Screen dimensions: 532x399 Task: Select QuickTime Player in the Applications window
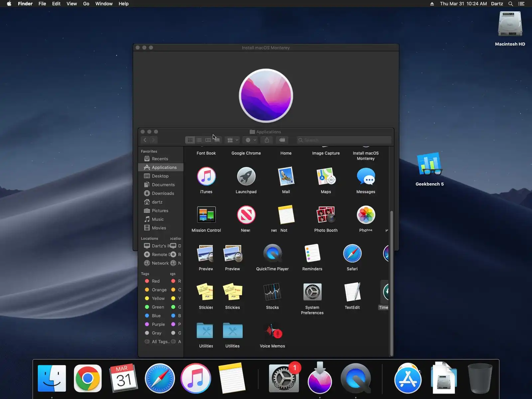click(273, 253)
